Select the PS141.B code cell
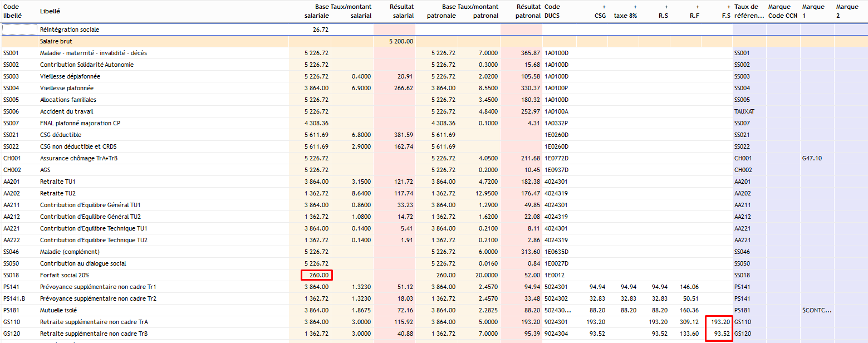Image resolution: width=868 pixels, height=343 pixels. [13, 298]
